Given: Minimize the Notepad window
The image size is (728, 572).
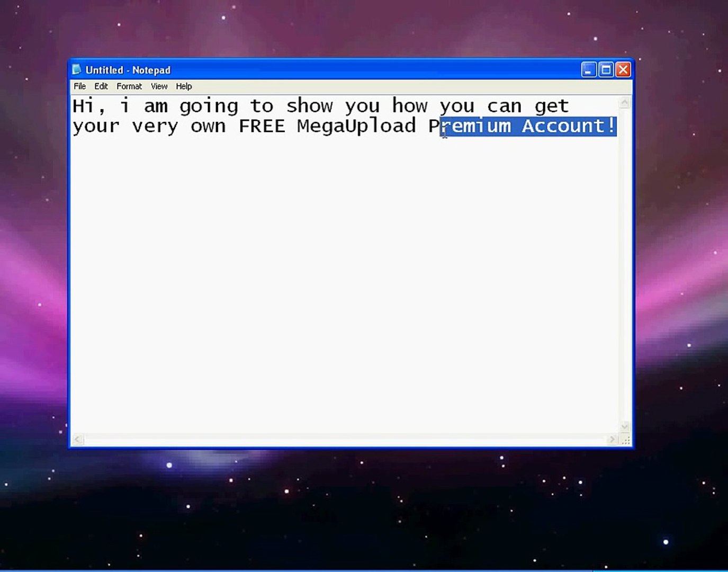Looking at the screenshot, I should pos(589,69).
